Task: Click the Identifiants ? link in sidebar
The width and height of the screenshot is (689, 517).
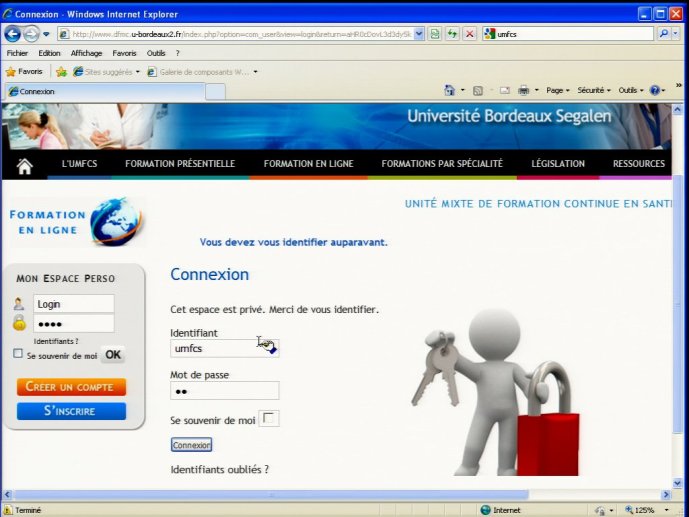Action: click(56, 341)
